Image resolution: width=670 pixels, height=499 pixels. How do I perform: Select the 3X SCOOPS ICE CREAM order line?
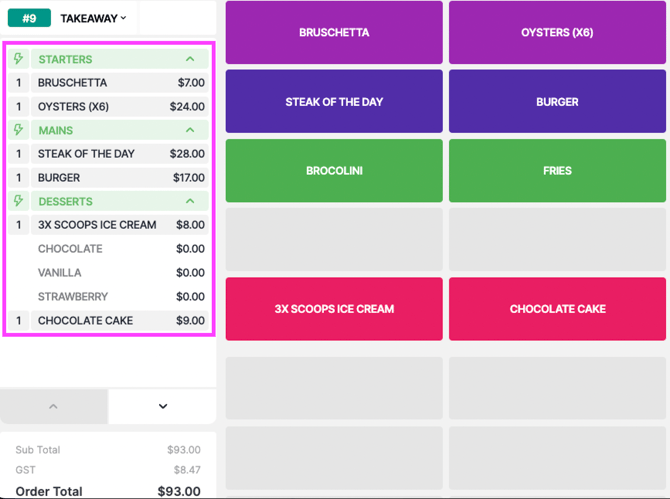[120, 225]
